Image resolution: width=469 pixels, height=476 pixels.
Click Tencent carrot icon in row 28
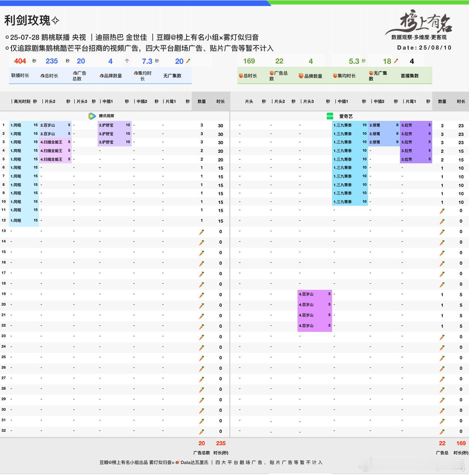pyautogui.click(x=201, y=390)
